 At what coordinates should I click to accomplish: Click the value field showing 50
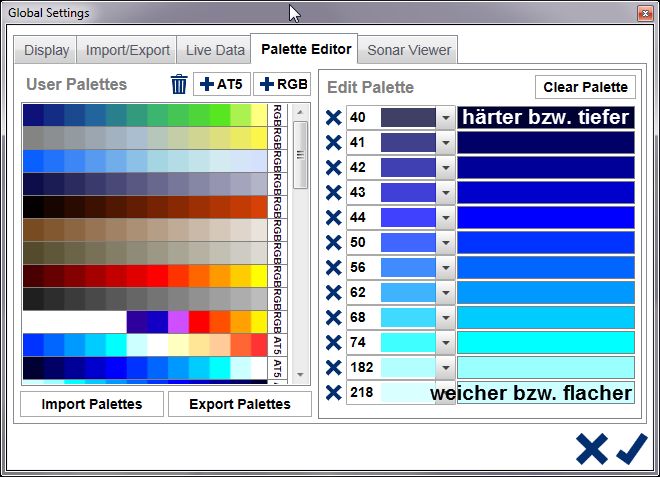pos(362,243)
